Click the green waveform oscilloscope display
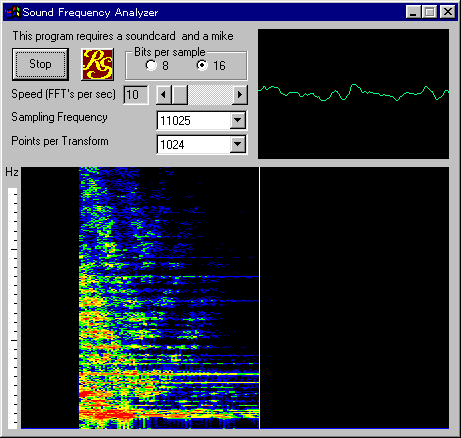 pos(353,94)
